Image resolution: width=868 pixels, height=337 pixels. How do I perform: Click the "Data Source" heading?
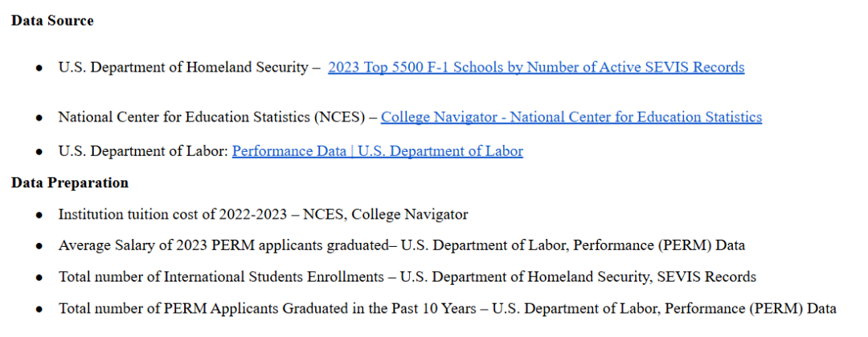(52, 21)
